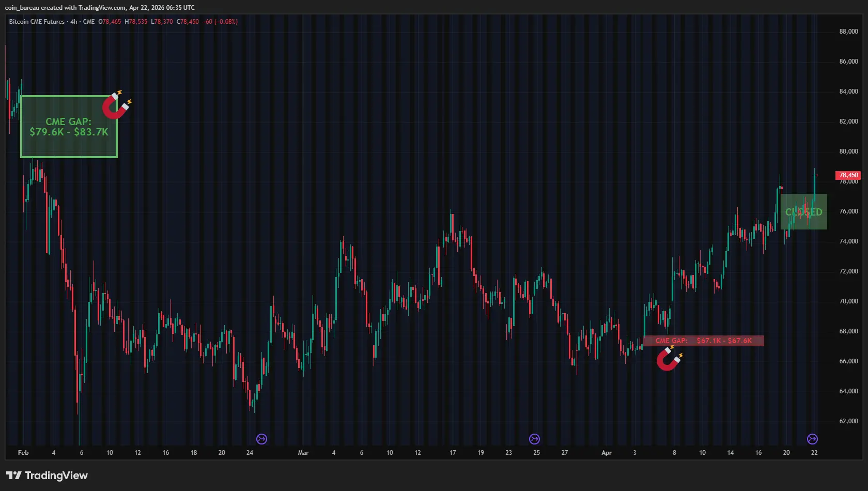Click the Mar label on time axis

tap(303, 453)
